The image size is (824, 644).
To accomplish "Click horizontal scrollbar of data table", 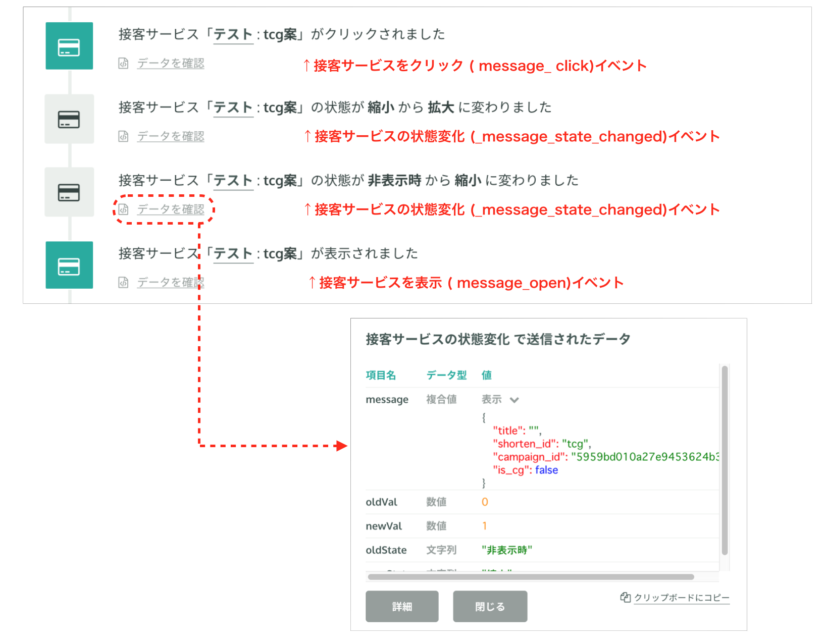I will (x=531, y=577).
